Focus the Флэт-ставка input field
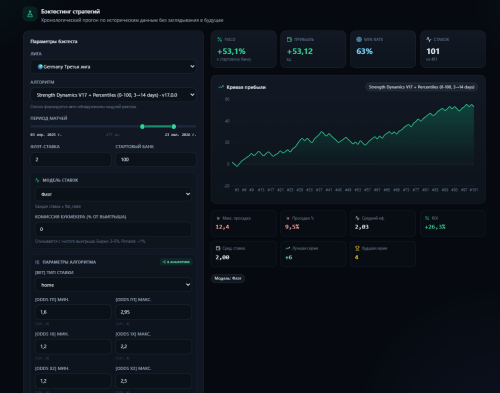This screenshot has height=393, width=500. tap(71, 159)
